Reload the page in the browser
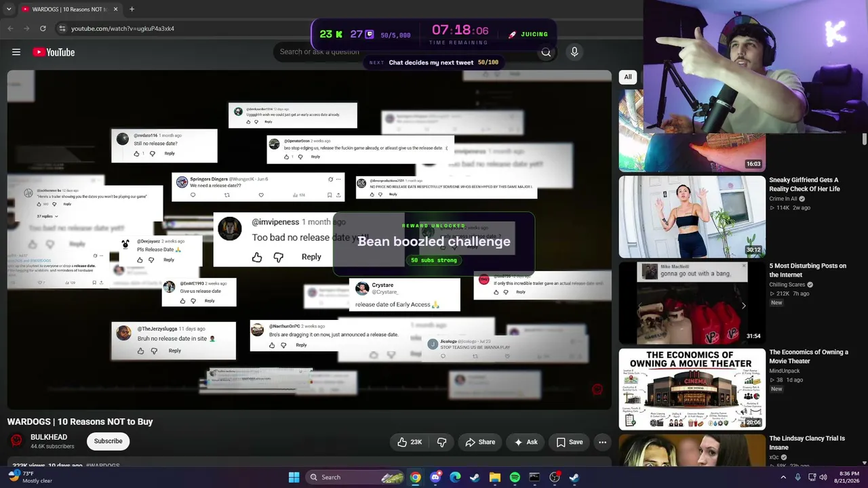The height and width of the screenshot is (488, 868). tap(43, 28)
